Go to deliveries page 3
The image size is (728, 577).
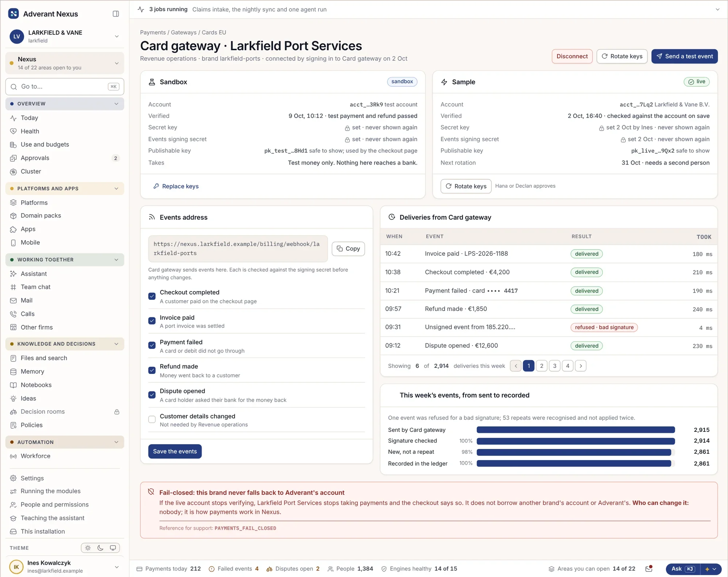pyautogui.click(x=554, y=366)
